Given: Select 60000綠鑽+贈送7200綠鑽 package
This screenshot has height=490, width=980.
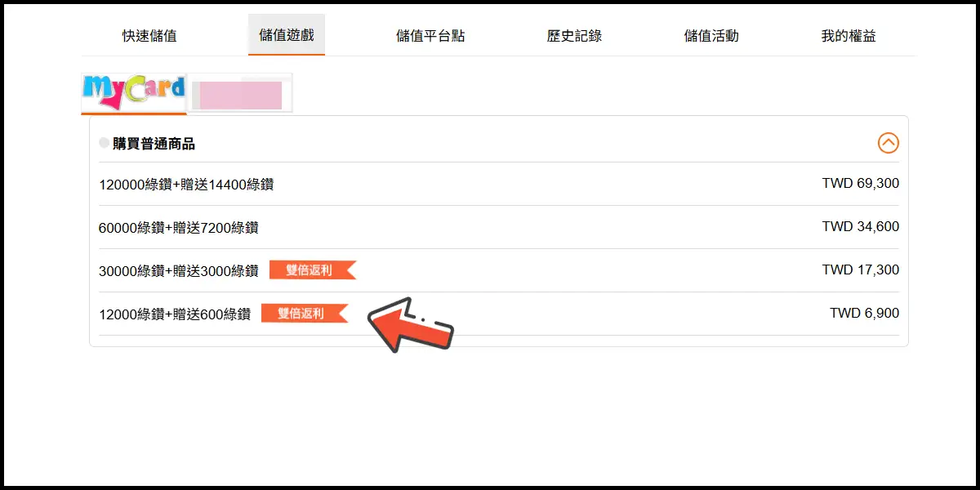Looking at the screenshot, I should point(499,227).
